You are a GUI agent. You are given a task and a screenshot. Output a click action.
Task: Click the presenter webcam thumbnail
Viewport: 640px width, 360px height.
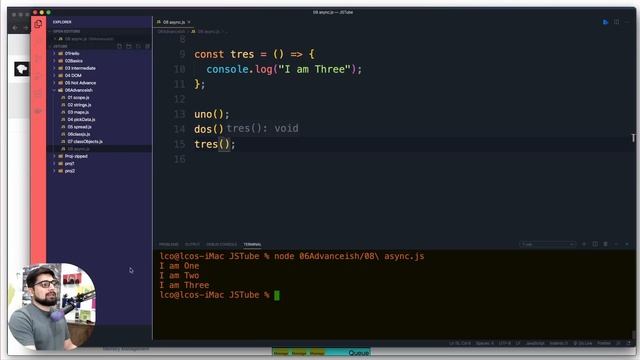[x=52, y=307]
